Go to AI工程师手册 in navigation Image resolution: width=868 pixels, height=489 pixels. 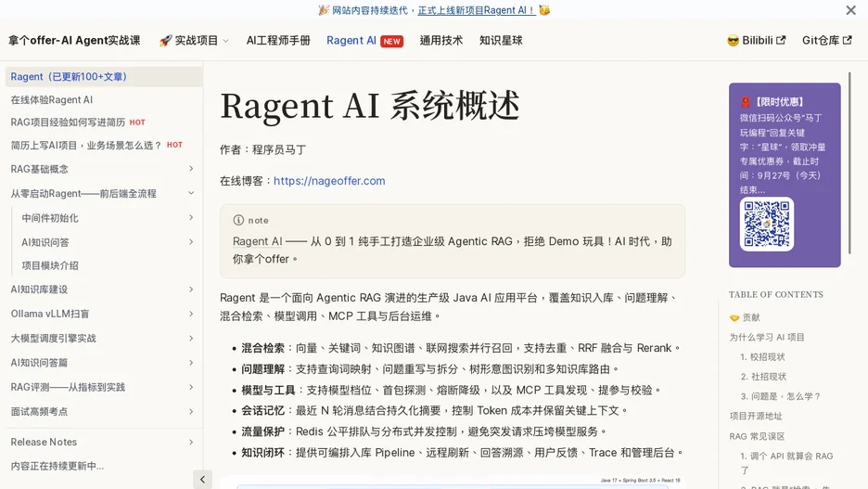tap(278, 41)
